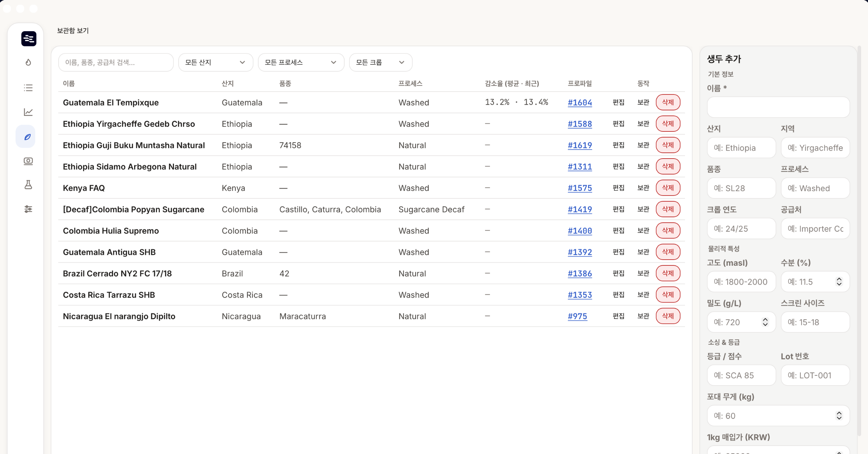
Task: Focus the 등급 / 점수 grade field
Action: click(741, 375)
